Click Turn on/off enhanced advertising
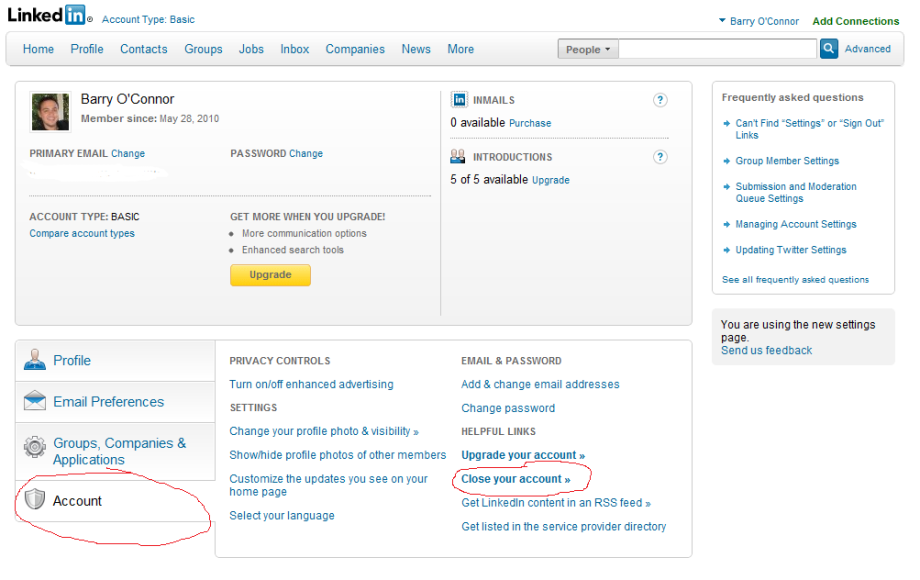Screen dimensions: 920x580 [312, 384]
